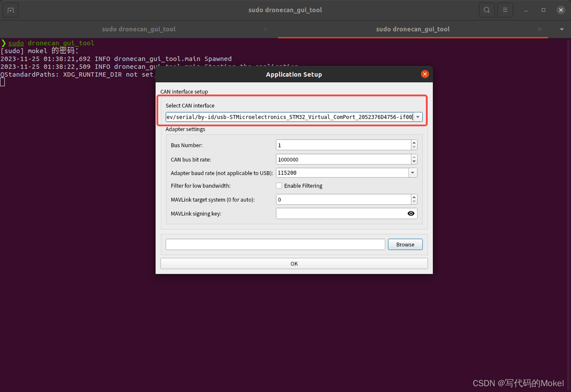Open the Select CAN interface dropdown
Image resolution: width=571 pixels, height=392 pixels.
(x=418, y=116)
